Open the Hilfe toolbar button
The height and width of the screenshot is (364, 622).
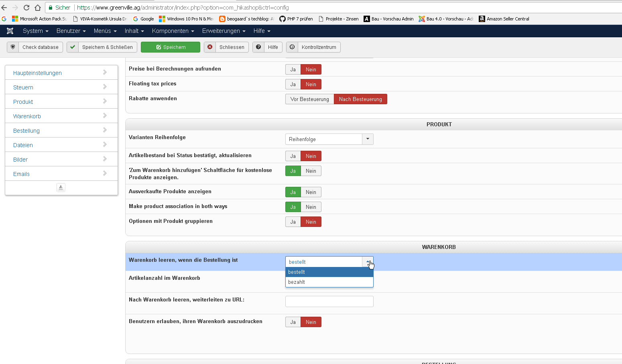pos(267,47)
